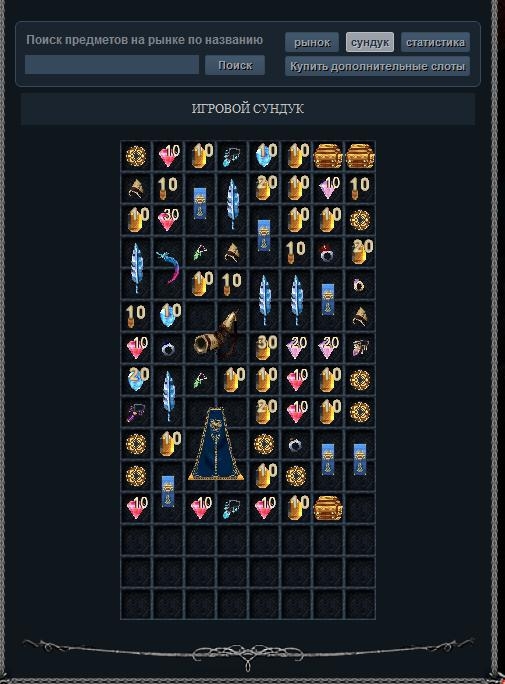Screen dimensions: 505x684
Task: Pick the horn item in the chest
Action: pos(216,334)
